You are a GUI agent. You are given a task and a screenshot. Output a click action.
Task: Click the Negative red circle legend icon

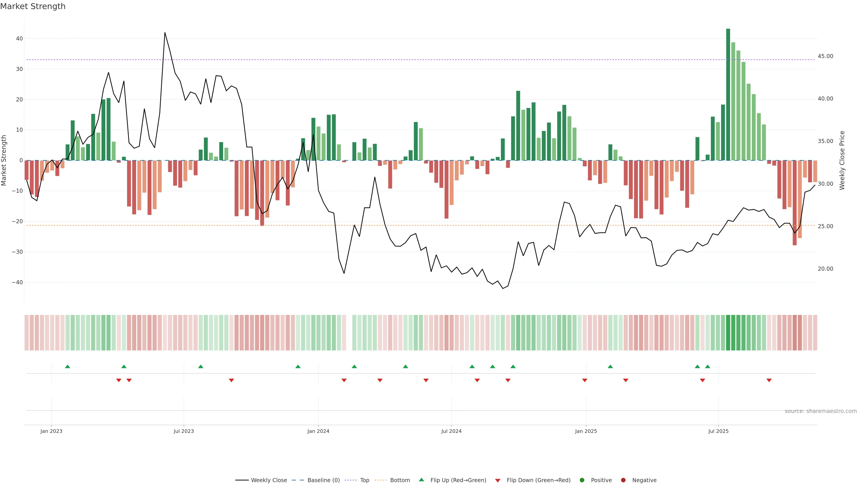pyautogui.click(x=623, y=480)
